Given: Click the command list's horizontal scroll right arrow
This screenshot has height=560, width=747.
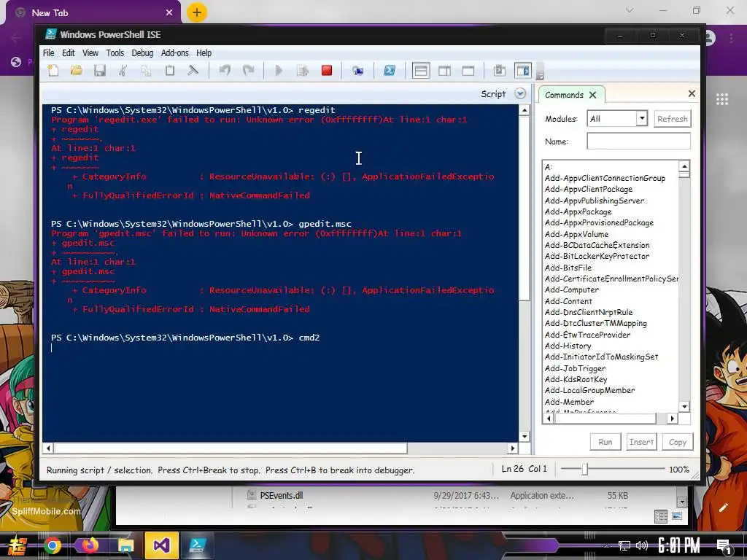Looking at the screenshot, I should pyautogui.click(x=672, y=419).
